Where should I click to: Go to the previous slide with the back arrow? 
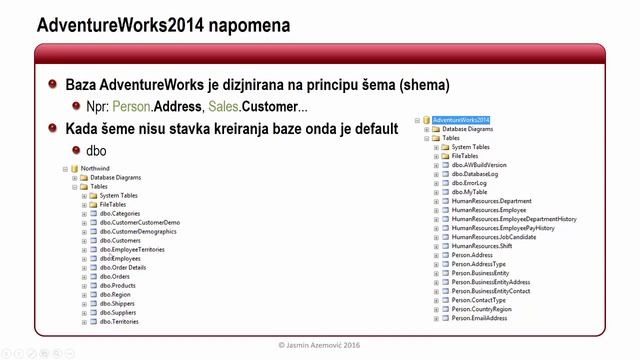point(6,353)
